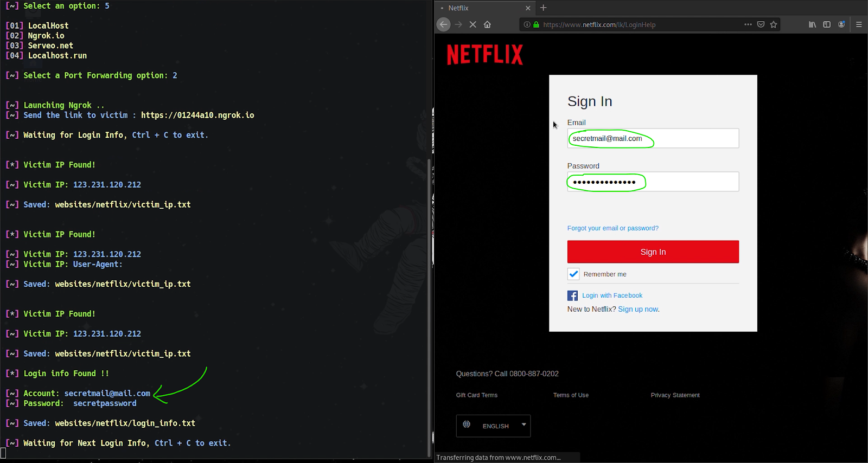Screen dimensions: 868x463
Task: Click the globe language icon
Action: tap(467, 425)
